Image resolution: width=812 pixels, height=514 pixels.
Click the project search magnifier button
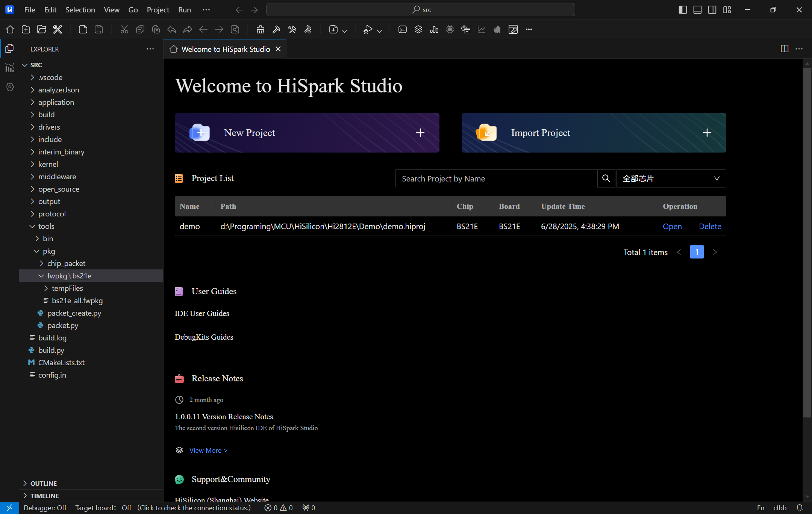click(x=606, y=178)
